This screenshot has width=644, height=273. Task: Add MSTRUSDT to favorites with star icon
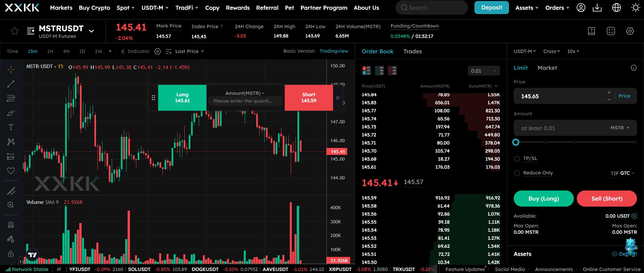(x=14, y=31)
